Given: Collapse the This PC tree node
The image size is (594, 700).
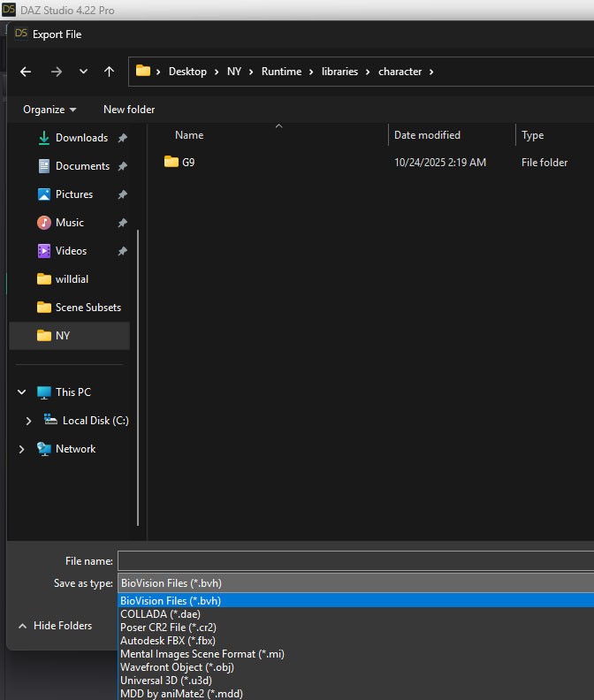Looking at the screenshot, I should click(x=21, y=392).
